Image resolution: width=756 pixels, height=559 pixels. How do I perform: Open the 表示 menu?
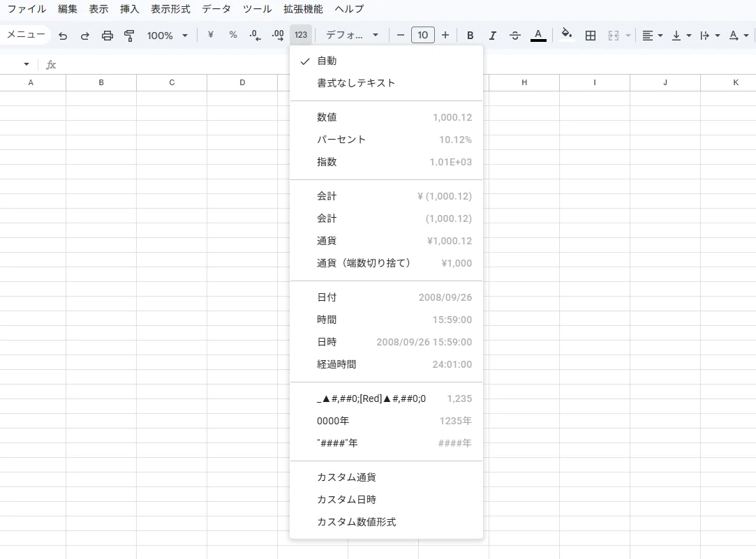point(98,9)
